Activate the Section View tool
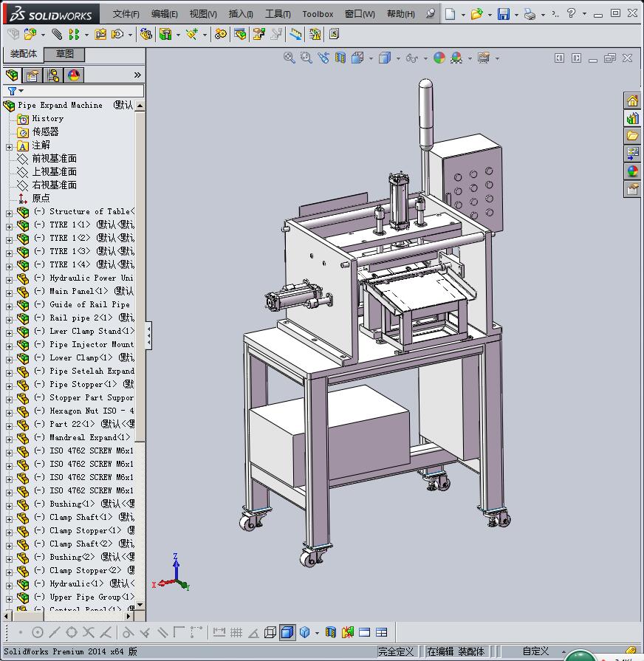644x661 pixels. coord(340,58)
